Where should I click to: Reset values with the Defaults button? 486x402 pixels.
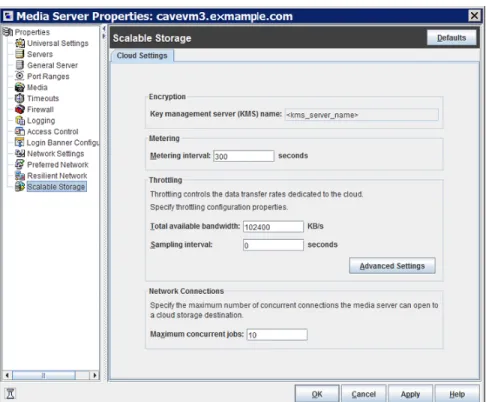(x=452, y=38)
